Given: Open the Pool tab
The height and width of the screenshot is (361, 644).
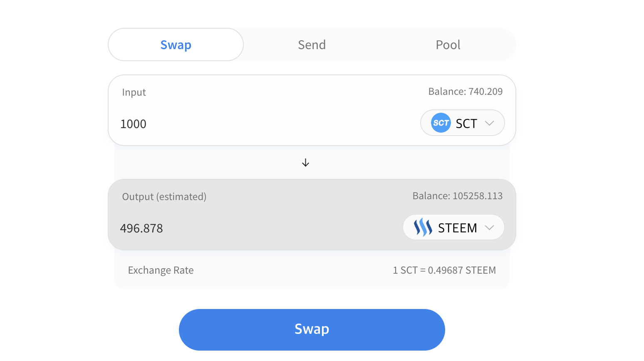Looking at the screenshot, I should click(448, 45).
